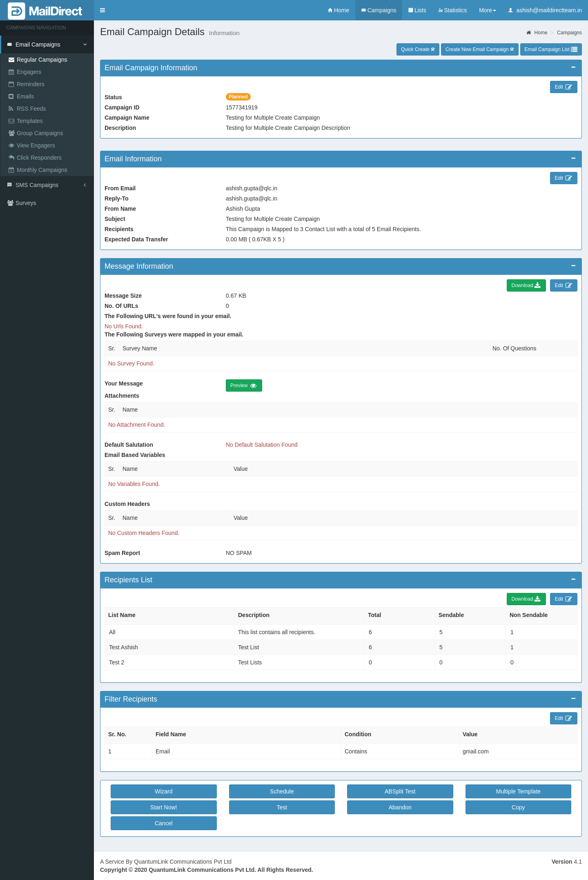Collapse the Filter Recipients panel

pyautogui.click(x=573, y=699)
